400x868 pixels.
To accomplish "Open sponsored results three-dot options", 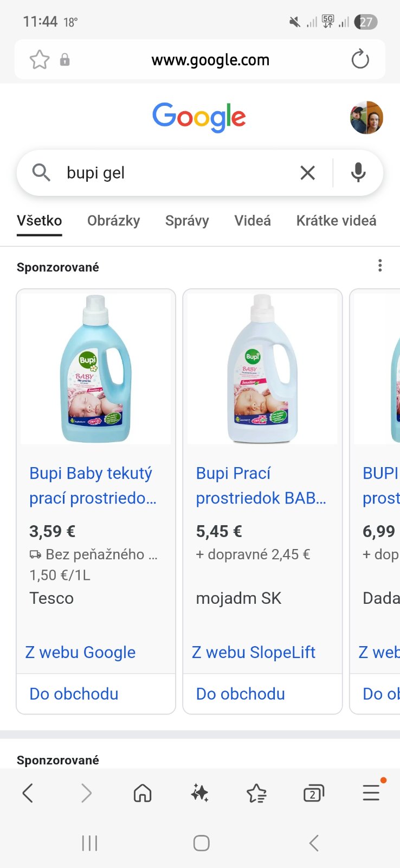I will click(x=380, y=266).
